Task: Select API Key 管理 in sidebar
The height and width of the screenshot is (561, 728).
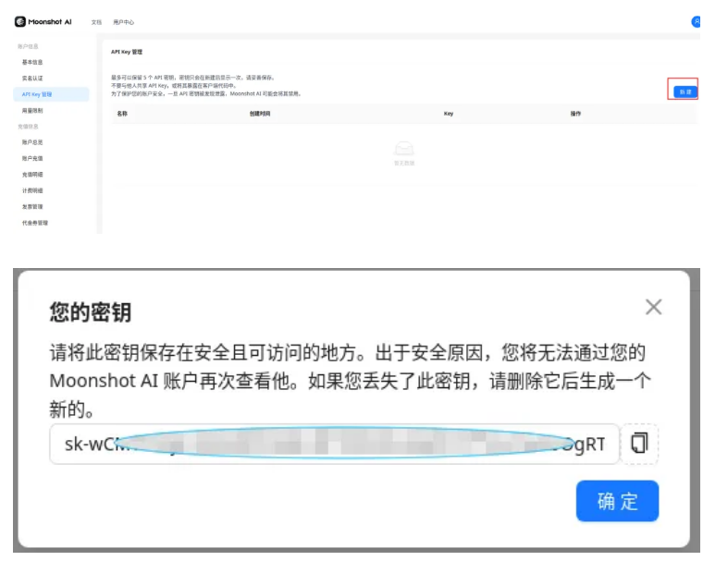Action: click(51, 94)
